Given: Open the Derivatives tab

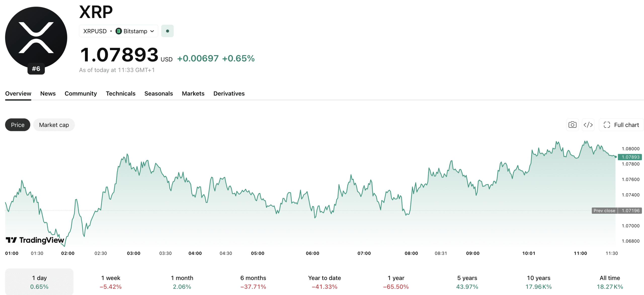Looking at the screenshot, I should [229, 94].
